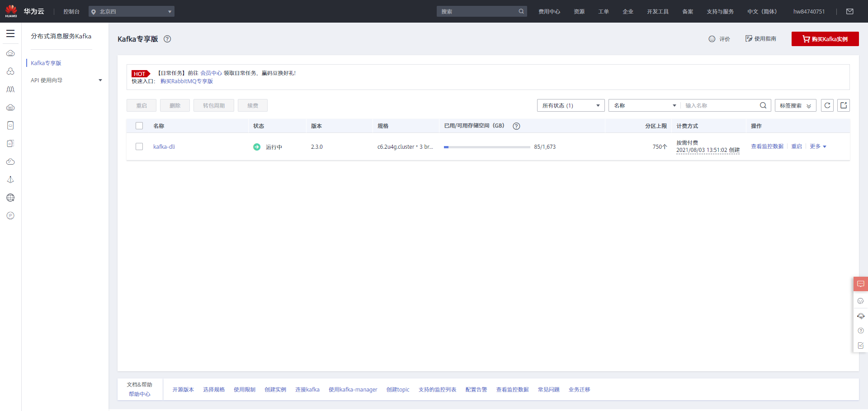Expand the 标签搜索 tag search
Viewport: 868px width, 411px height.
click(x=796, y=105)
